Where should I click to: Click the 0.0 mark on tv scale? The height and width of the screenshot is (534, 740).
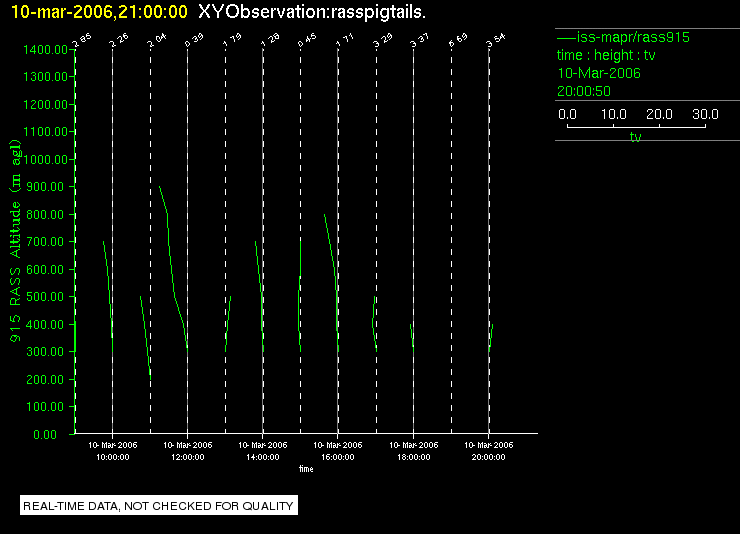click(567, 114)
